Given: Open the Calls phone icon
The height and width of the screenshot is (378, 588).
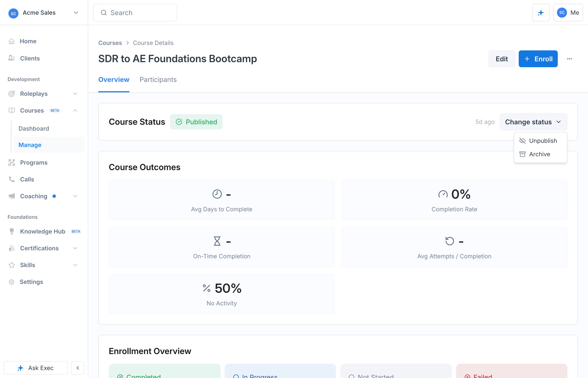Looking at the screenshot, I should (x=12, y=179).
